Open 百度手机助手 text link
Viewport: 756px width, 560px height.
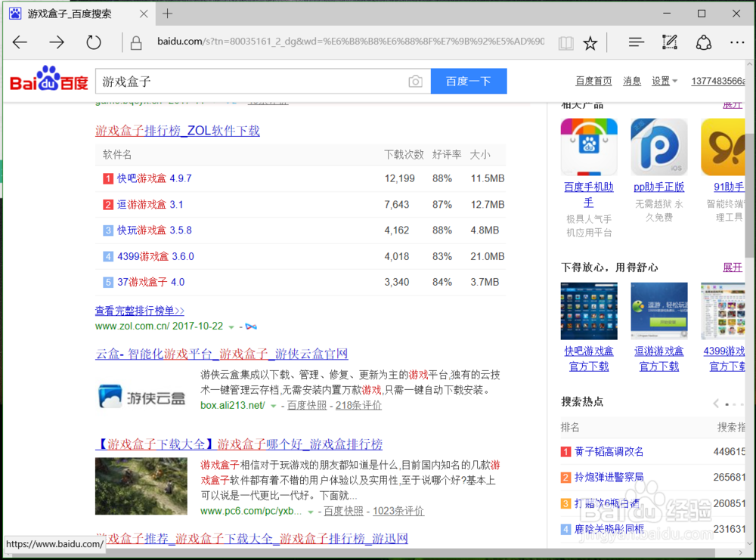click(x=589, y=195)
